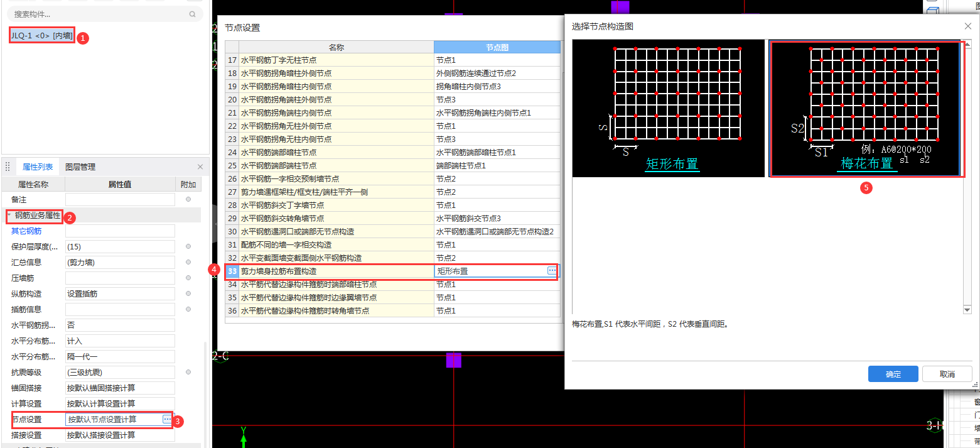Viewport: 980px width, 448px height.
Task: Toggle 附加 marker for 纵筋构造 row
Action: point(188,293)
